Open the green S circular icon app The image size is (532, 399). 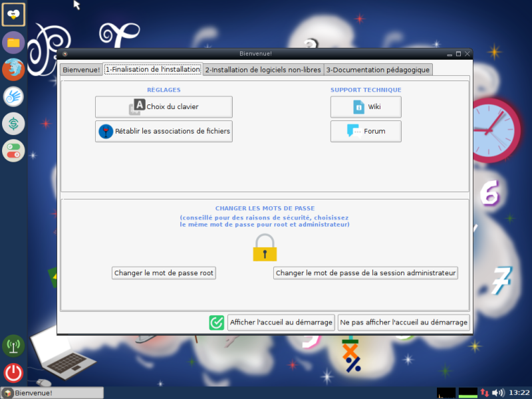[13, 124]
